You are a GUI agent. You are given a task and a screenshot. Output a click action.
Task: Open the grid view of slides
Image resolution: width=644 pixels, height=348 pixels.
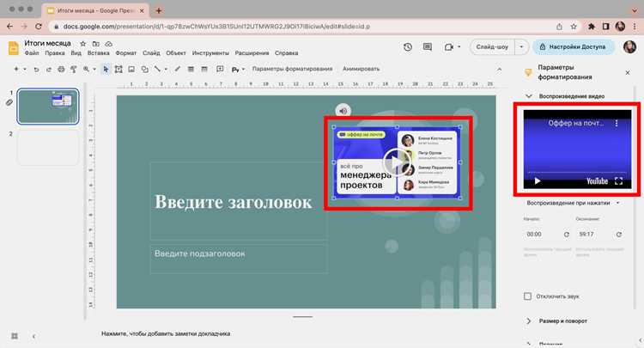point(15,336)
